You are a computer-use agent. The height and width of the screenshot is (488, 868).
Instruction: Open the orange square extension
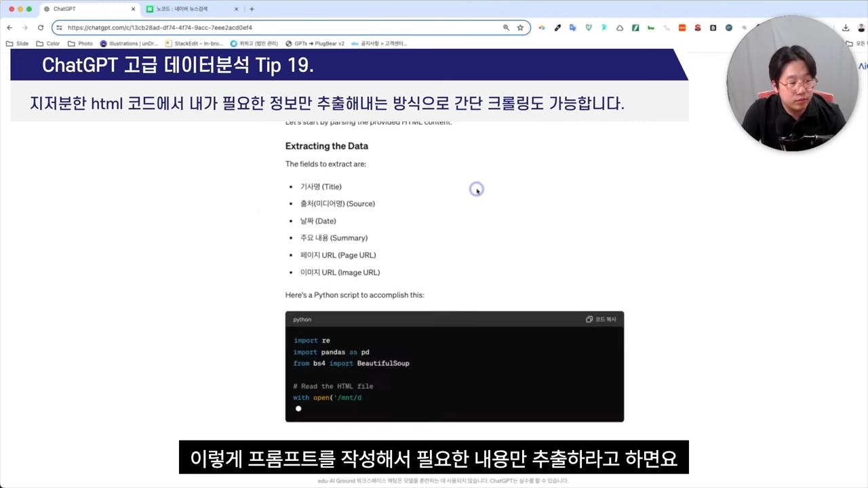[682, 28]
